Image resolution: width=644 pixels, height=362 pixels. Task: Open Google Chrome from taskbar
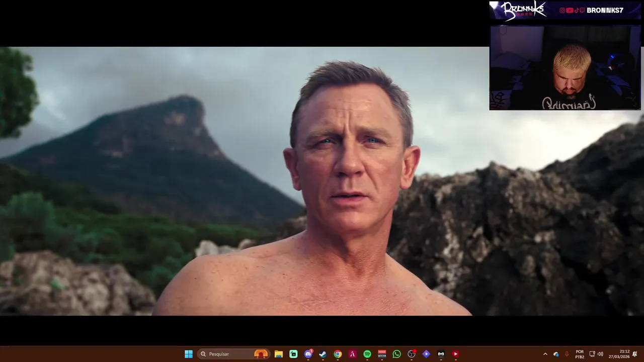click(338, 354)
